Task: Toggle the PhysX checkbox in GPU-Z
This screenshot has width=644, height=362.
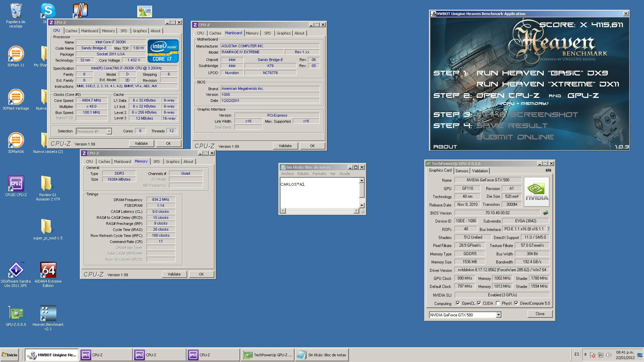Action: (498, 303)
